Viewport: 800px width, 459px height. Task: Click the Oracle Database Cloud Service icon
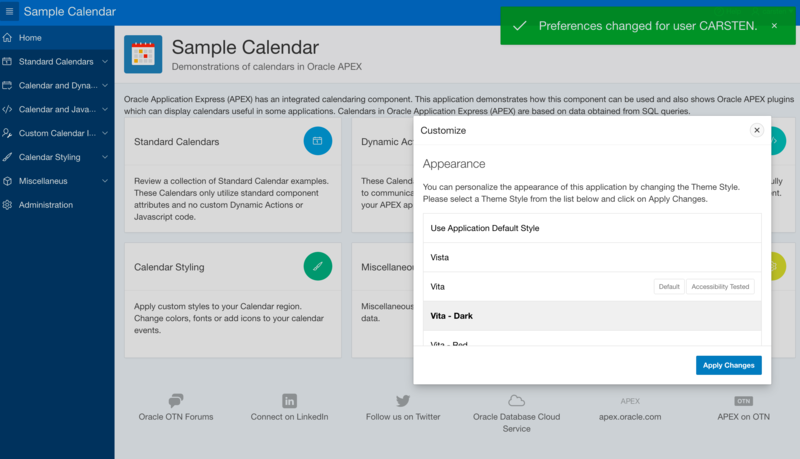coord(516,401)
